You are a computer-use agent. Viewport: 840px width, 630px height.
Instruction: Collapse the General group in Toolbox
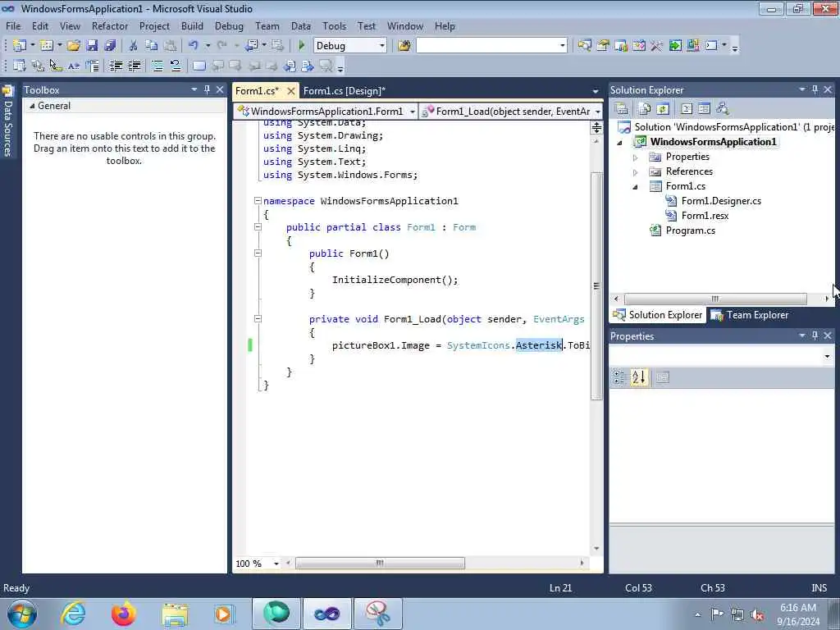point(32,106)
